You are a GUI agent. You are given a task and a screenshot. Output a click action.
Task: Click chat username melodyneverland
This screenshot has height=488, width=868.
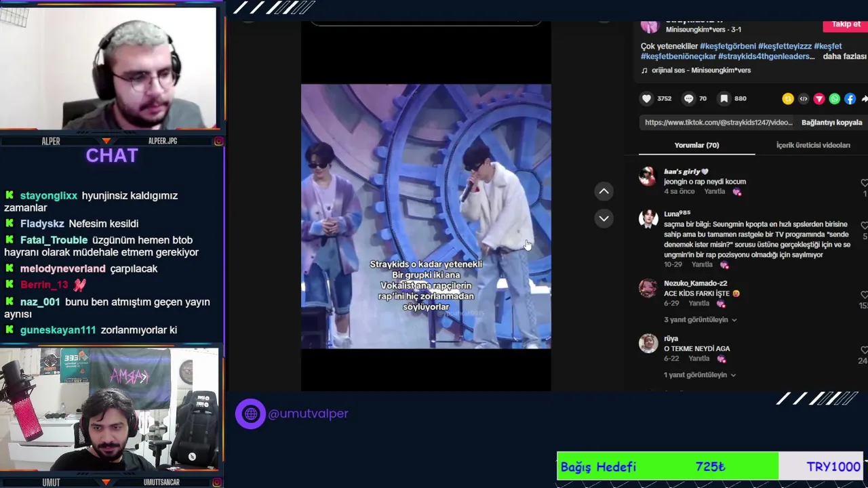pos(63,268)
